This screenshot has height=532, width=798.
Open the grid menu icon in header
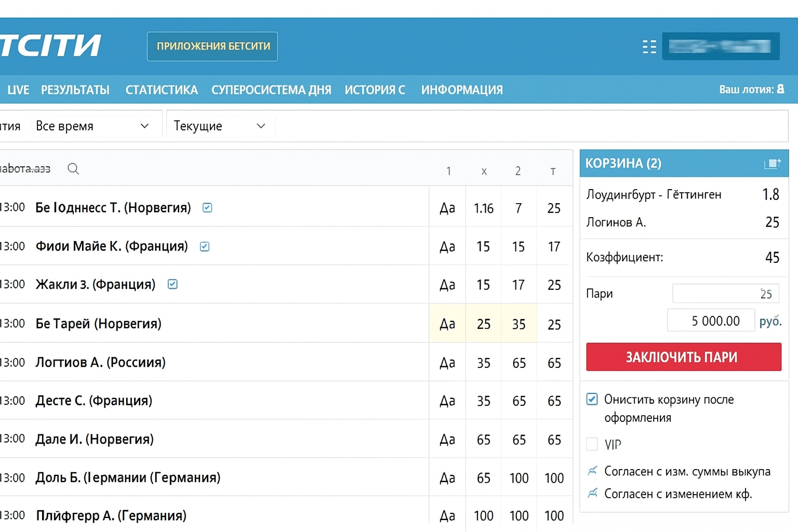[649, 47]
